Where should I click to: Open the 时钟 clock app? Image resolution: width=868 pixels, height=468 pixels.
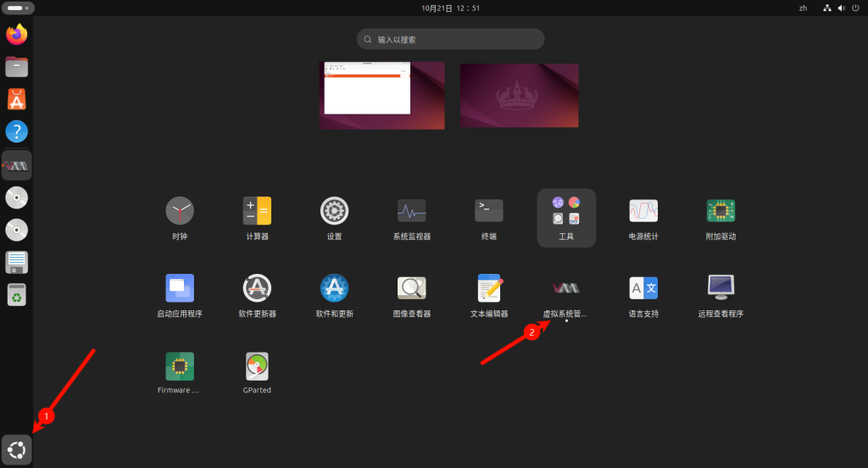[179, 210]
